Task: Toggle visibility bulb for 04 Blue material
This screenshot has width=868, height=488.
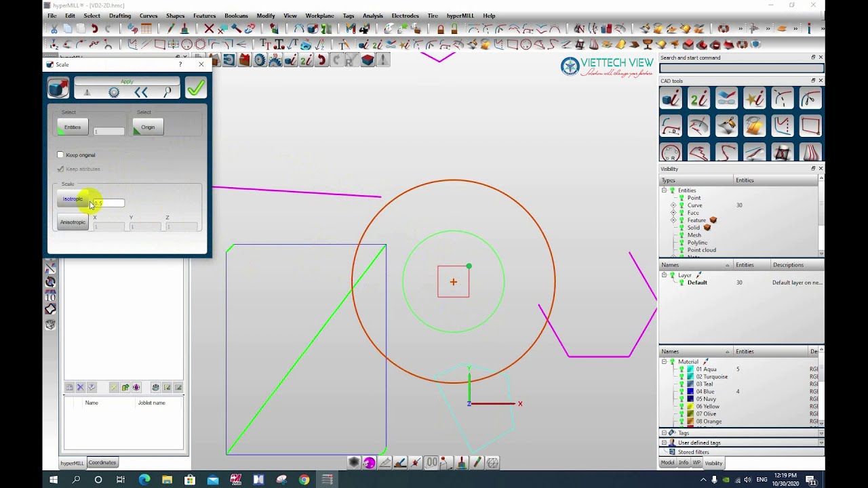Action: 682,392
